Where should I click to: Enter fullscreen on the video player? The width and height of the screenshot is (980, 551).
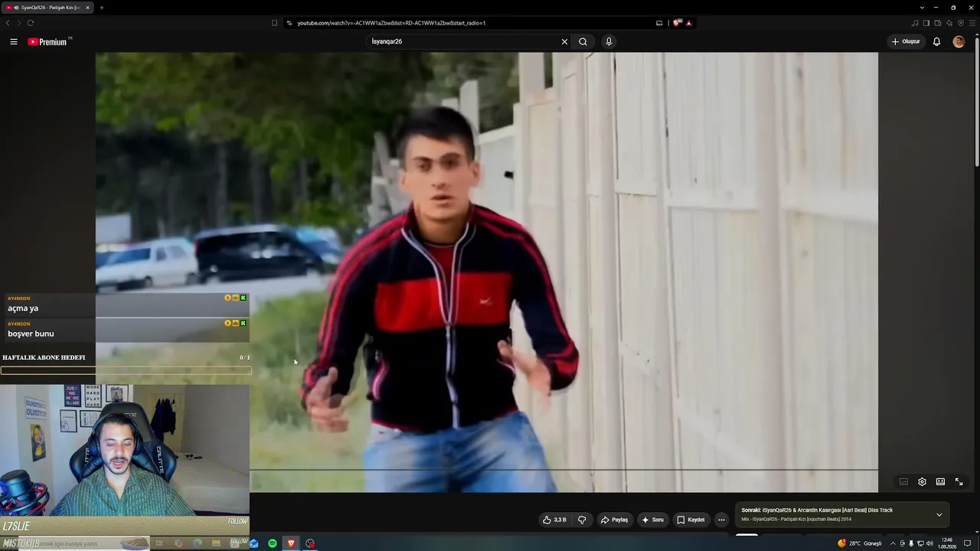[x=959, y=482]
